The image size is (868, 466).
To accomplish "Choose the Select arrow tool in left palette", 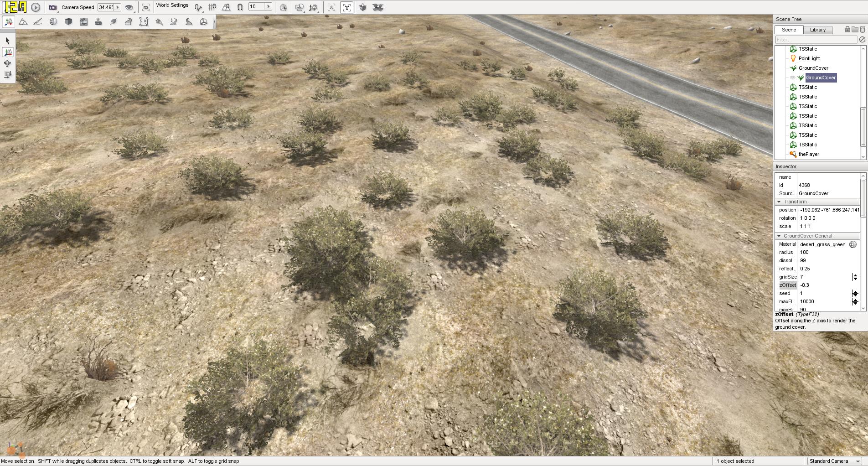I will pos(8,41).
